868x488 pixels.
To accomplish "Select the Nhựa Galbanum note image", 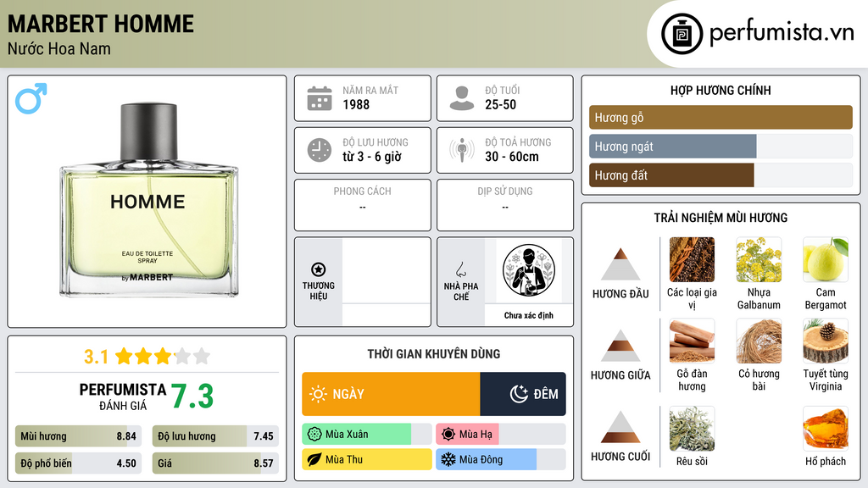I will (759, 259).
